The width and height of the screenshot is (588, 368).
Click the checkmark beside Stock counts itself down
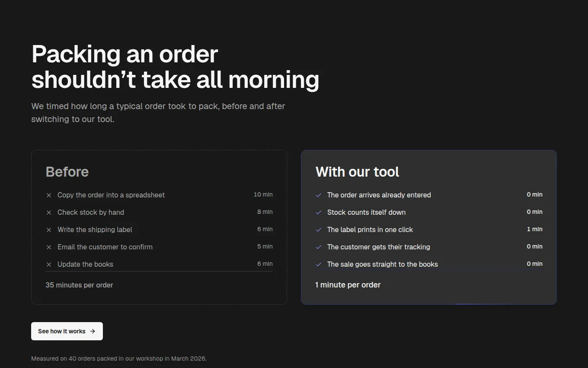[319, 213]
